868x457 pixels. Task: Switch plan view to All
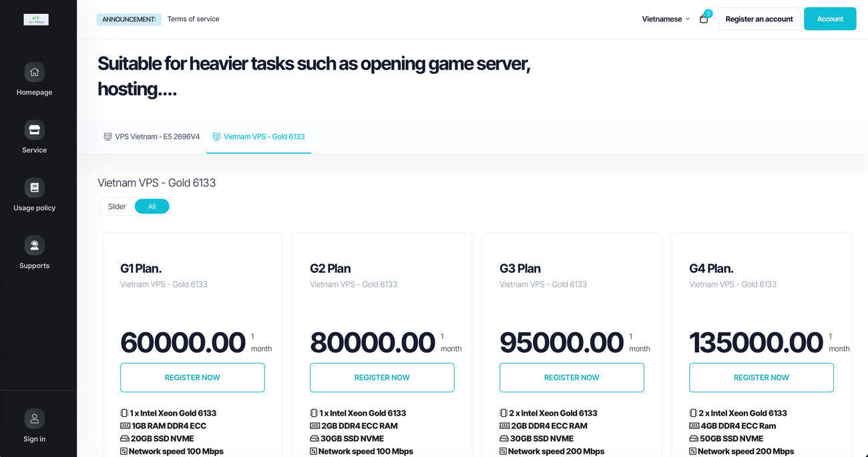[152, 207]
